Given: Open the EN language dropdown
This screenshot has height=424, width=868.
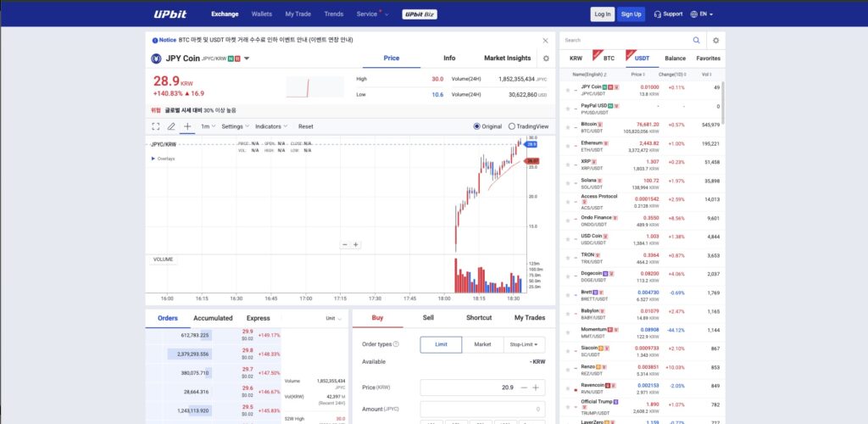Looking at the screenshot, I should (x=706, y=14).
